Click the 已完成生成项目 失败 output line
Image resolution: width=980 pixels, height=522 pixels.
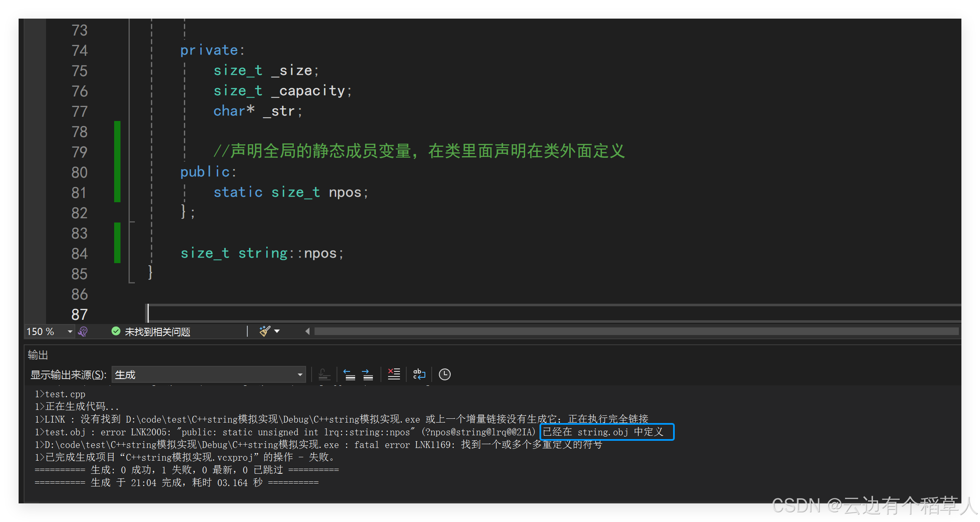185,458
